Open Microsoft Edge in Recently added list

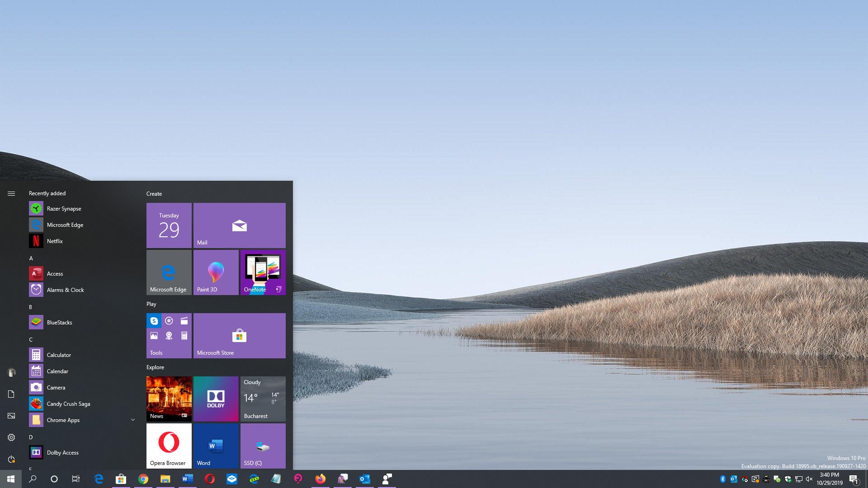click(81, 225)
